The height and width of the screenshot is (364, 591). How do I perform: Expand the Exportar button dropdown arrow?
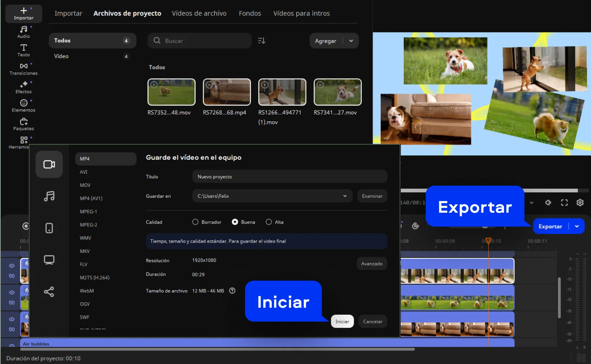577,226
